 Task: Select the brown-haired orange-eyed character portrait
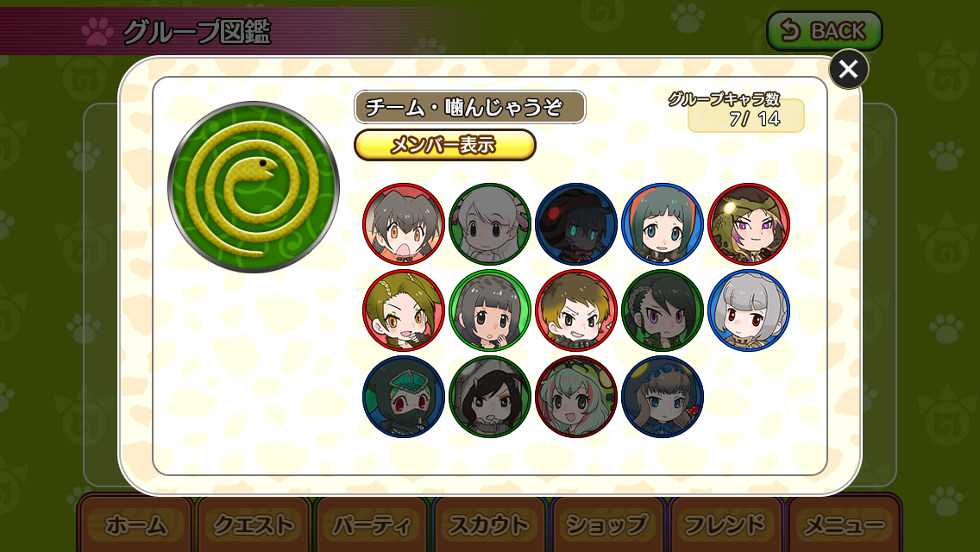(x=404, y=224)
